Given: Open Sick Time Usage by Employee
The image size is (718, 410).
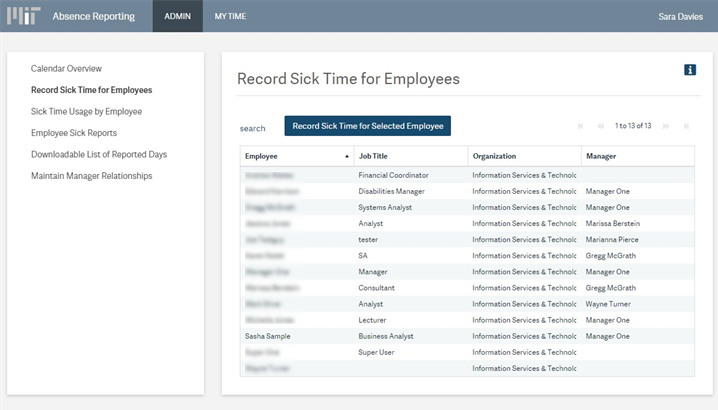Looking at the screenshot, I should tap(86, 111).
